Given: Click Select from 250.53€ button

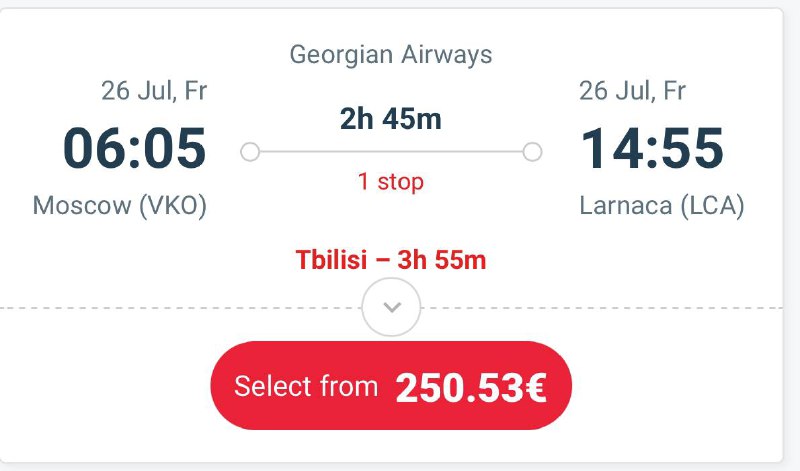Looking at the screenshot, I should [391, 386].
